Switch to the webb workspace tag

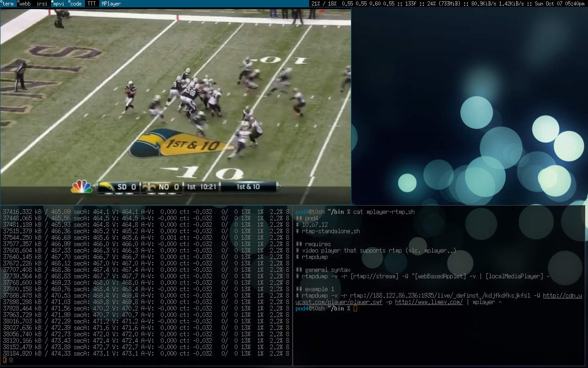[24, 4]
